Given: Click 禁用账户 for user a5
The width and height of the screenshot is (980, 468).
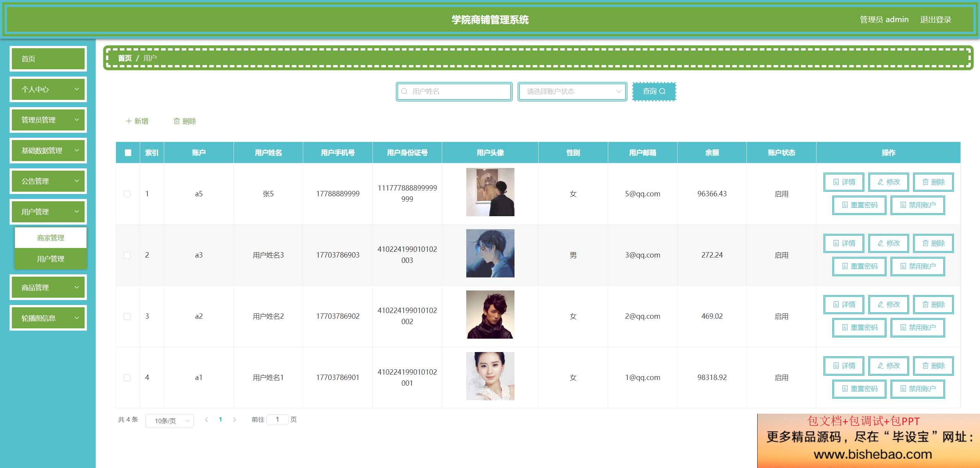Looking at the screenshot, I should (918, 205).
